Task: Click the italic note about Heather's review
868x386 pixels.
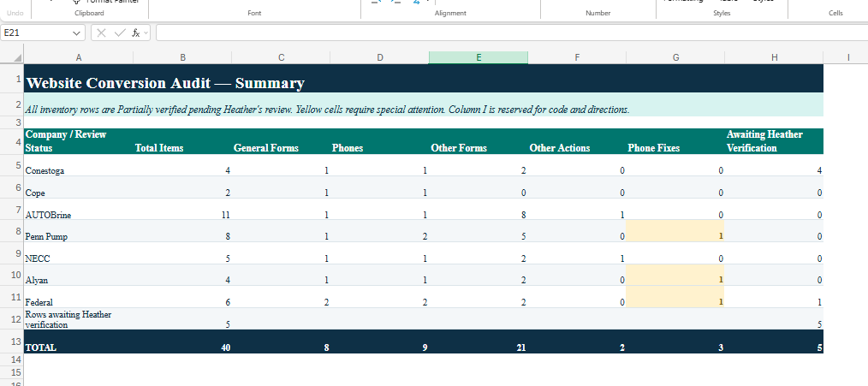Action: [424, 104]
